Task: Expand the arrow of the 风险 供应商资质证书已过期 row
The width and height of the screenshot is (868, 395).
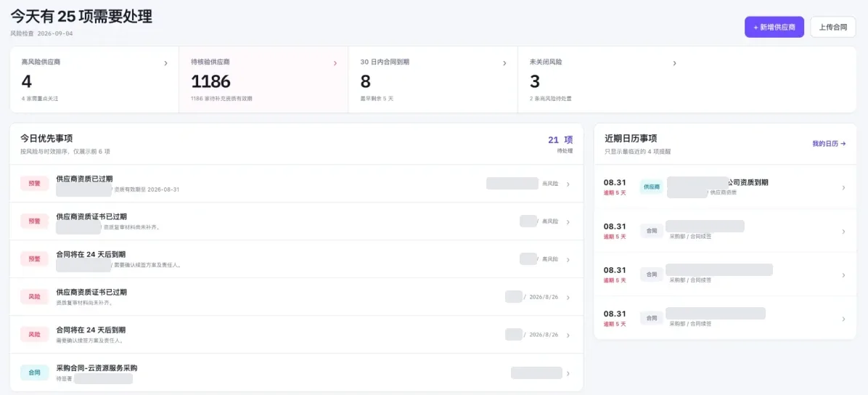Action: [568, 298]
